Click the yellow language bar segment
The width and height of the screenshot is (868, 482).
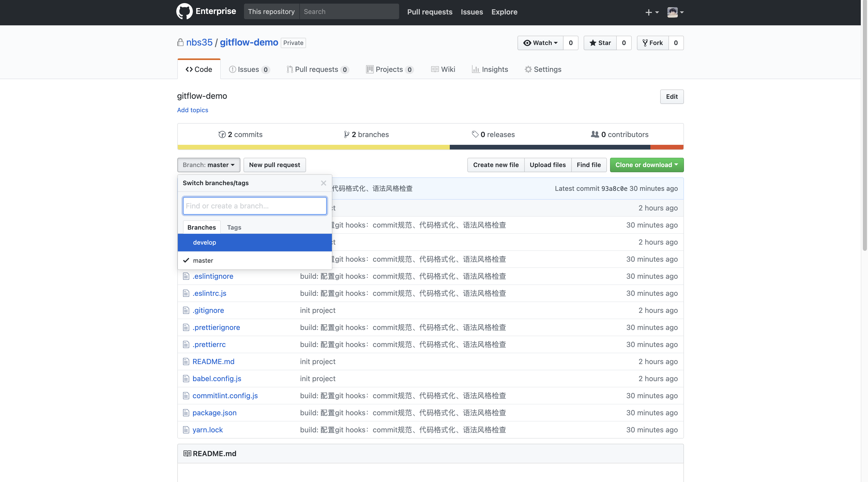pyautogui.click(x=313, y=147)
